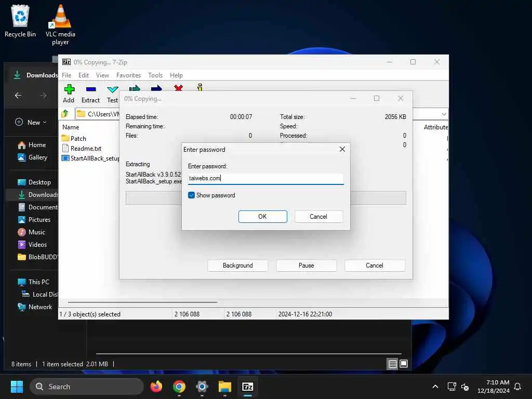This screenshot has width=532, height=399.
Task: Click the Test toolbar icon in 7-Zip
Action: pos(112,94)
